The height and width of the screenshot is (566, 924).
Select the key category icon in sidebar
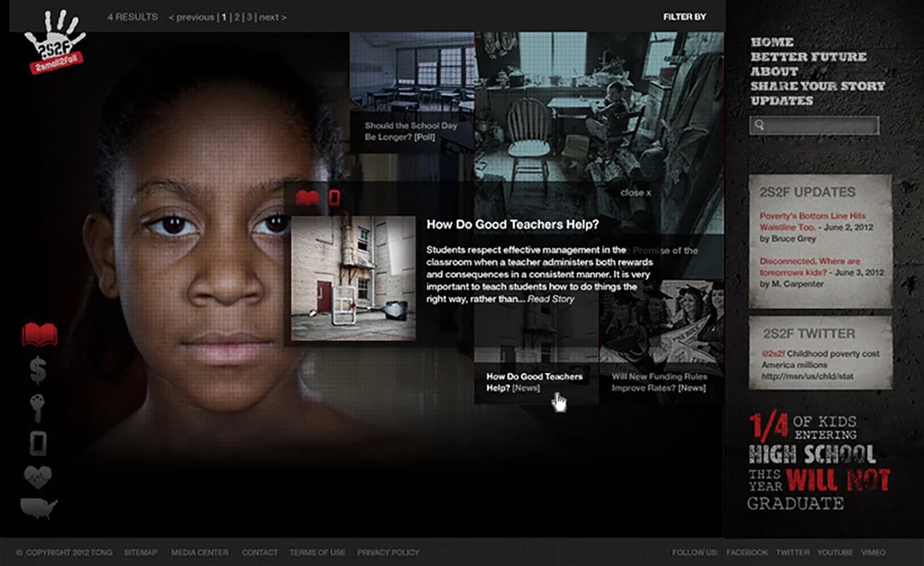[x=37, y=408]
